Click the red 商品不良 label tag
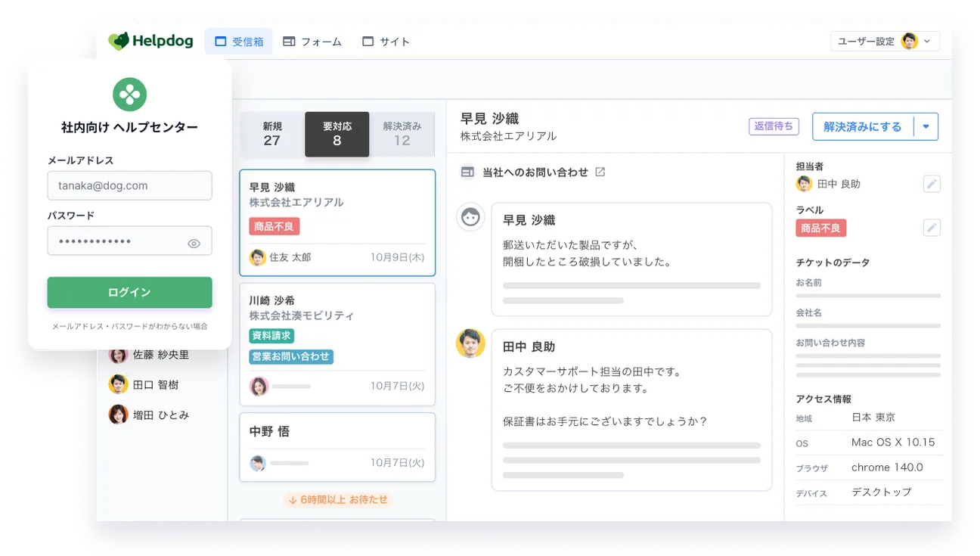 [274, 226]
